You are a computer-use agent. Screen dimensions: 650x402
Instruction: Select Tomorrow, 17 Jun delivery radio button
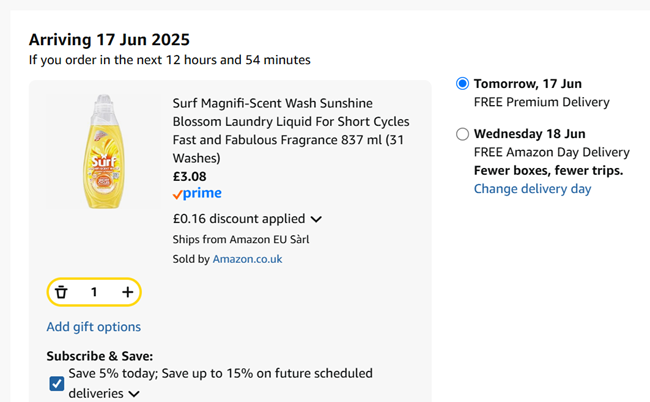pyautogui.click(x=461, y=84)
